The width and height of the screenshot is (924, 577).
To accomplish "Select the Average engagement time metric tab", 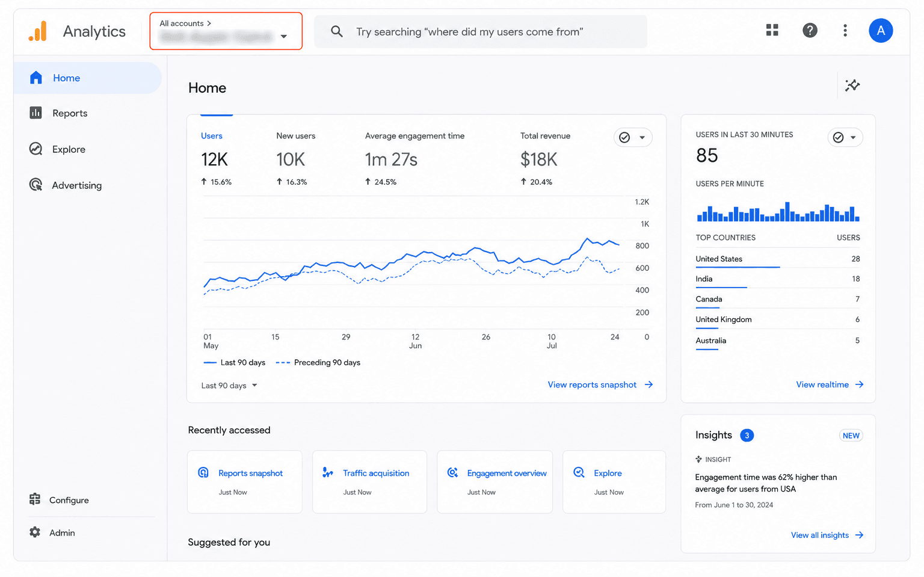I will pos(414,158).
